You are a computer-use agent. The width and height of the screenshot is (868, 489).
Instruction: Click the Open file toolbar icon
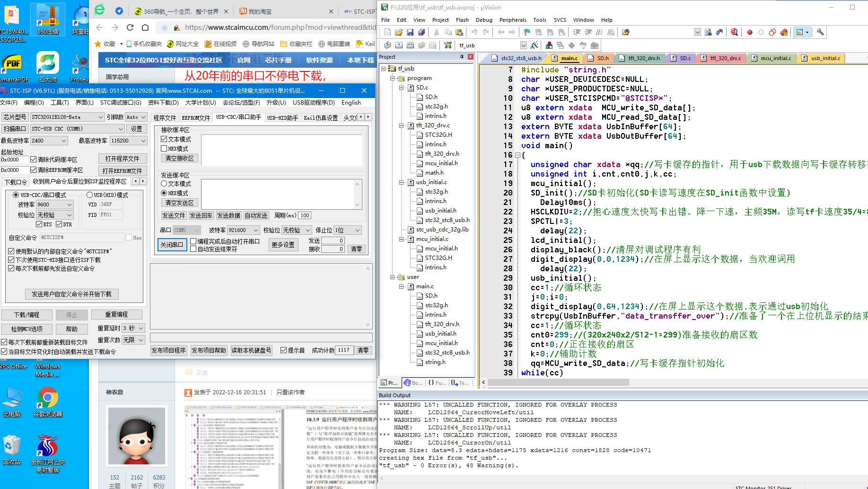[x=399, y=32]
